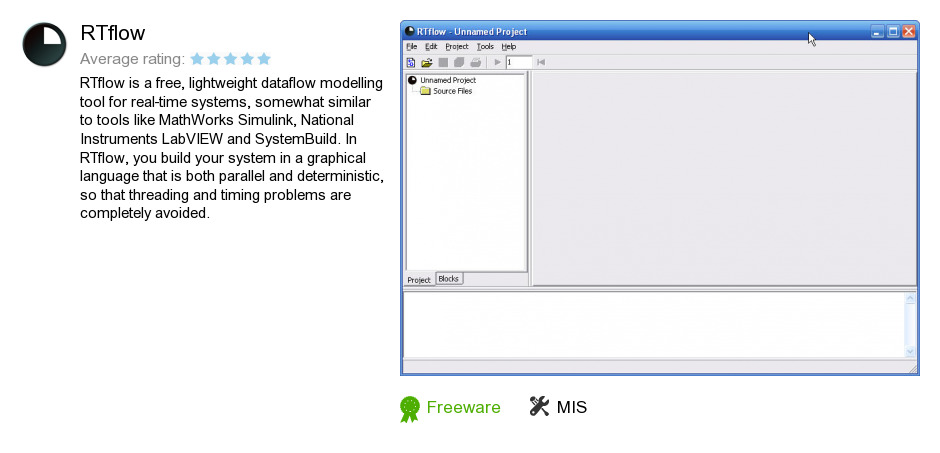Minimize the RTflow window
The image size is (940, 453).
[x=877, y=31]
